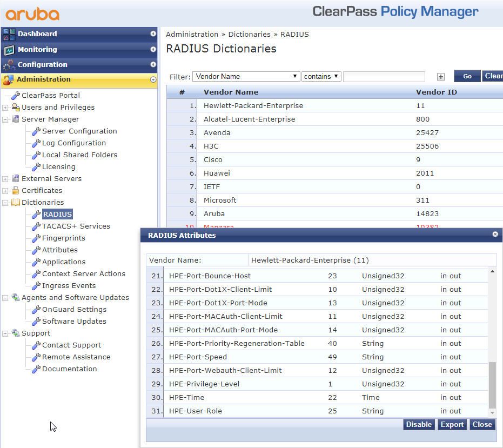Open the contains operator dropdown
The width and height of the screenshot is (503, 448).
(x=320, y=76)
